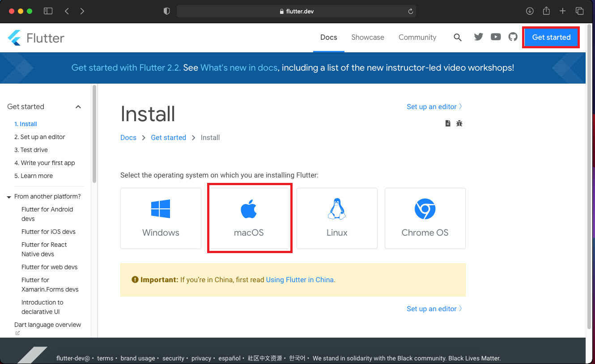Open the flutter-dev@ footer link
Image resolution: width=595 pixels, height=364 pixels.
coord(73,358)
